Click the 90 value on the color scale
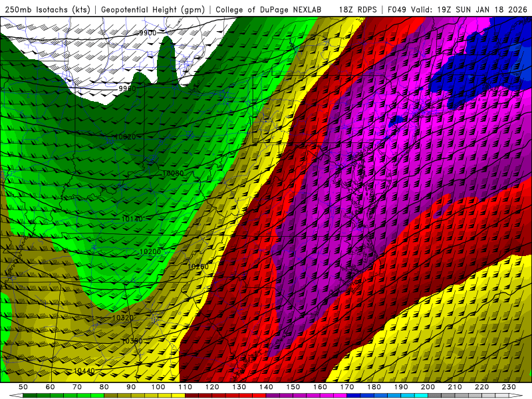This screenshot has width=532, height=399. (x=131, y=387)
